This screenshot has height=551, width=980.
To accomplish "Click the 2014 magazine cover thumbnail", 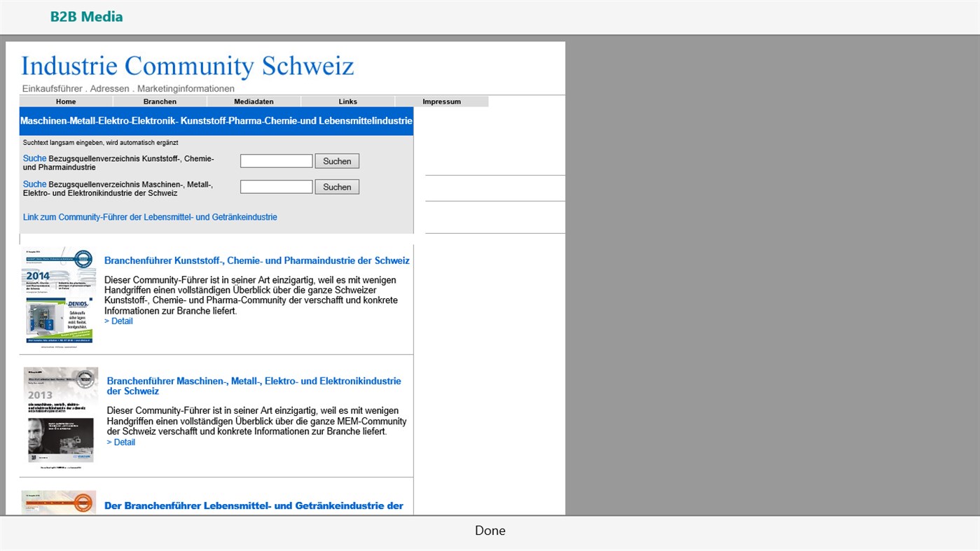I will pos(60,295).
